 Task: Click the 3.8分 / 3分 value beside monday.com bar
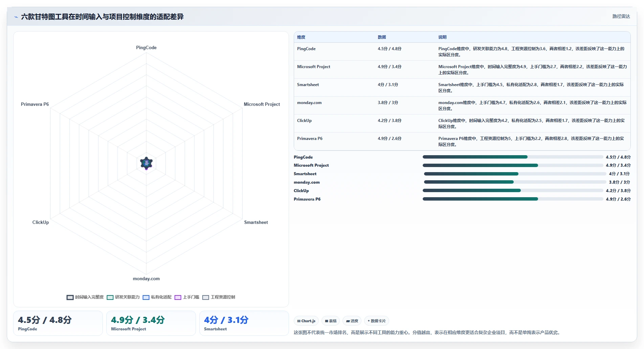(619, 182)
